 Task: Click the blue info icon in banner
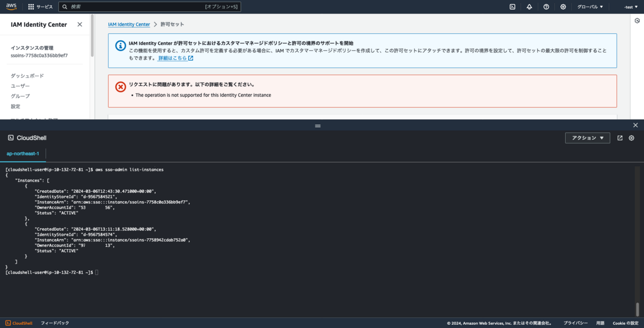[120, 45]
